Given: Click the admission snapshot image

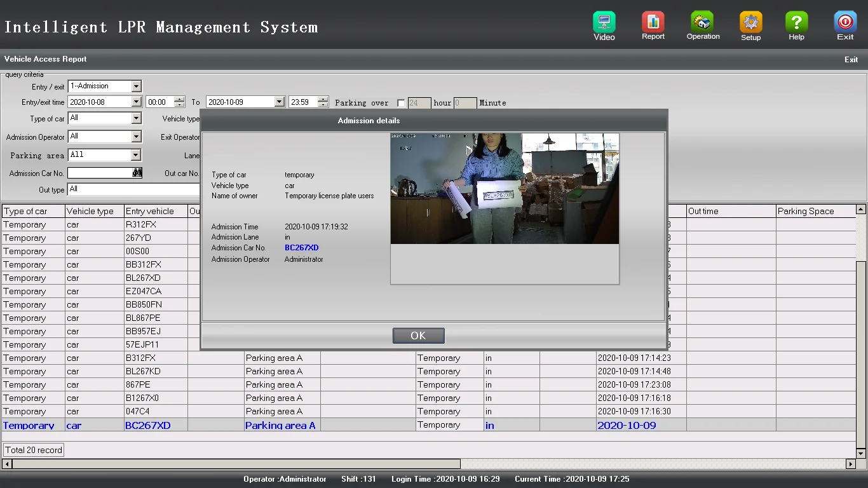Looking at the screenshot, I should point(505,189).
